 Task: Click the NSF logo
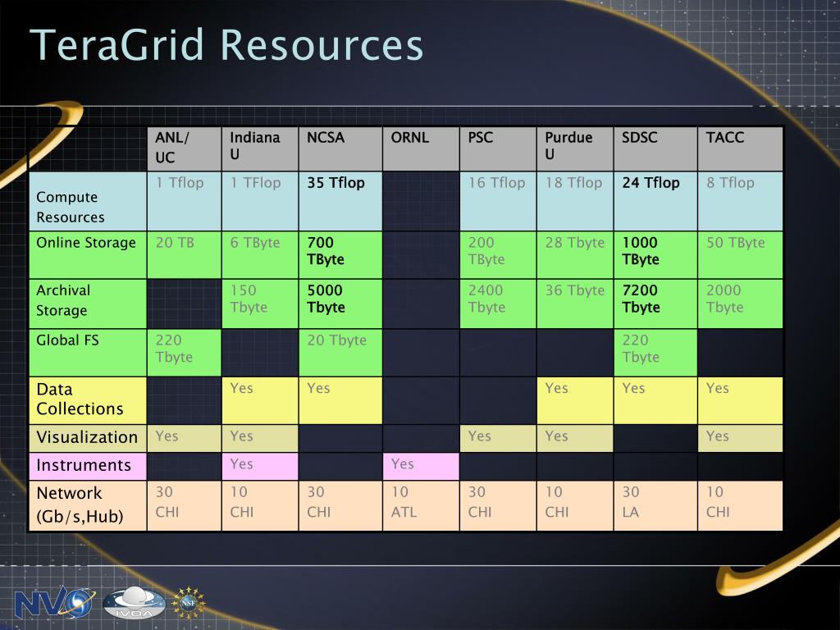(x=189, y=603)
